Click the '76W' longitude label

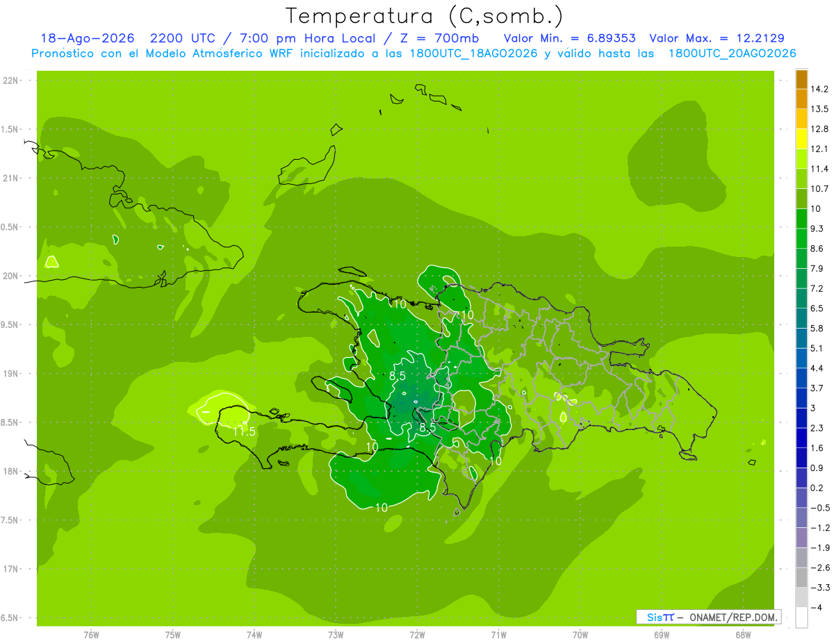[91, 635]
